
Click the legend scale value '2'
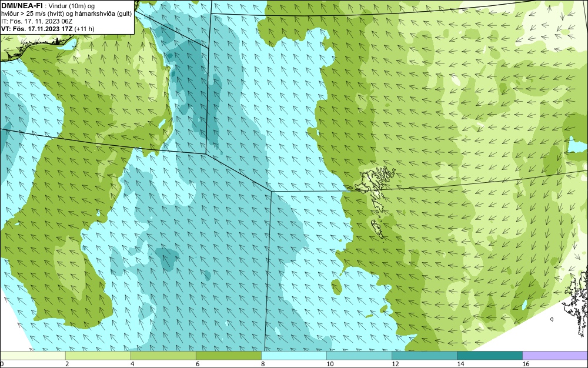click(x=67, y=364)
